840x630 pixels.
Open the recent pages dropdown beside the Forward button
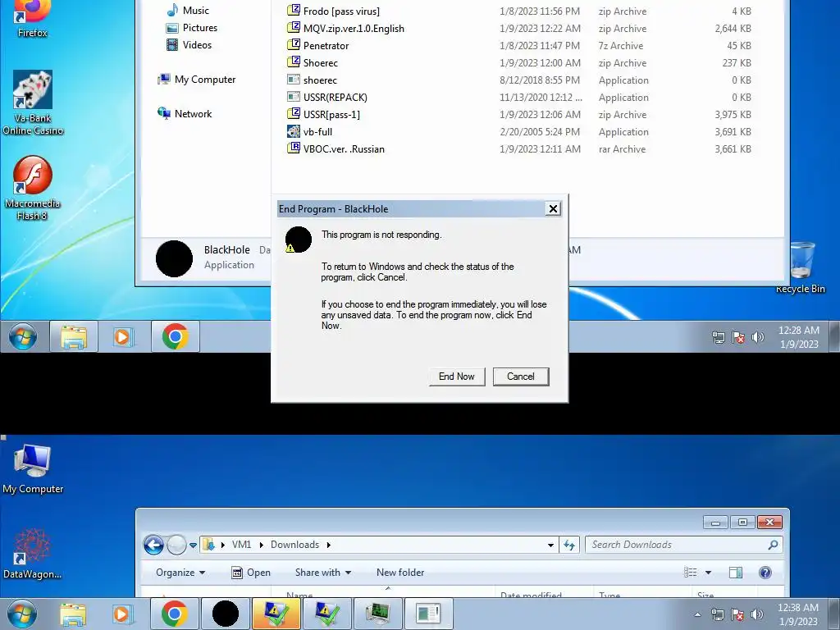coord(193,546)
